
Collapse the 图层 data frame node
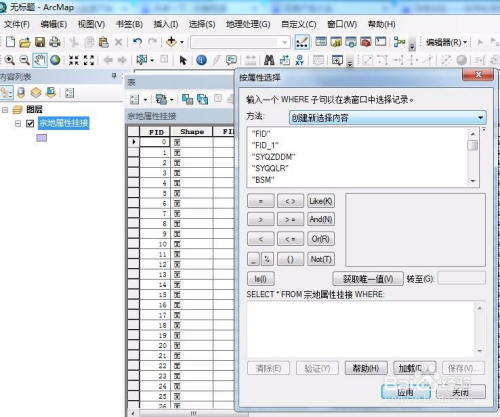(x=5, y=110)
